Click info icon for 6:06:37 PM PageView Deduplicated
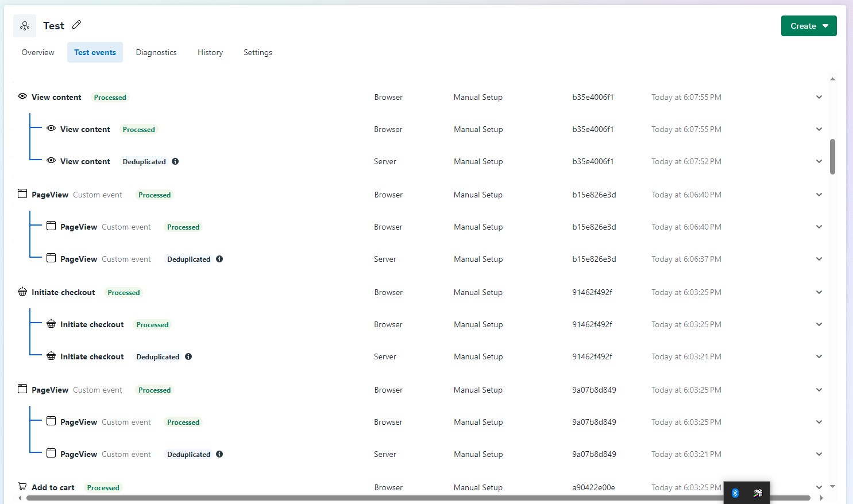The image size is (853, 504). pyautogui.click(x=219, y=259)
